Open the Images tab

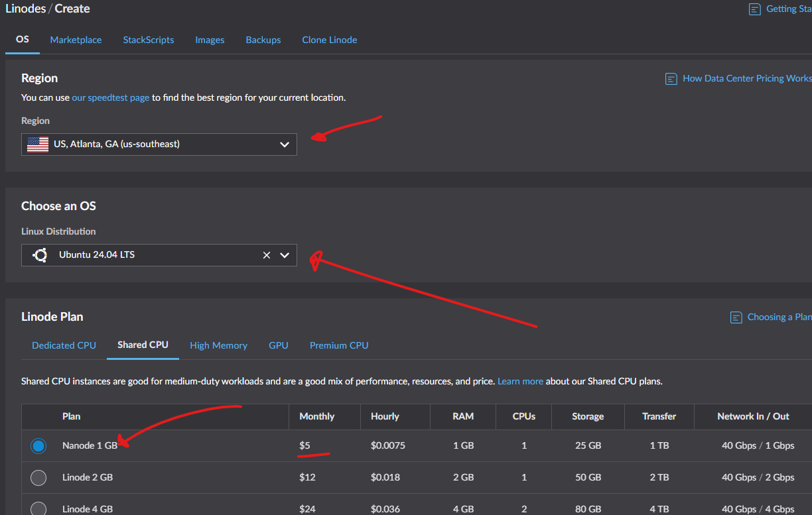pos(210,40)
